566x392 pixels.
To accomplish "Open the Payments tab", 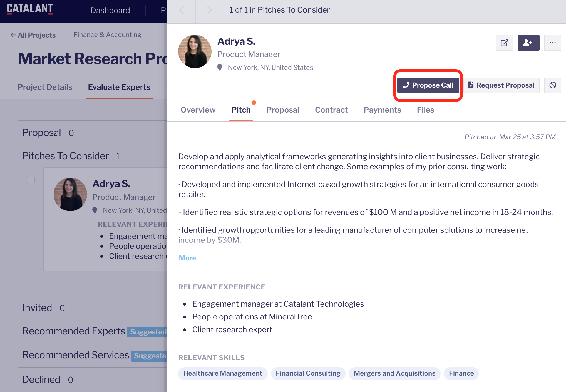I will (x=382, y=110).
